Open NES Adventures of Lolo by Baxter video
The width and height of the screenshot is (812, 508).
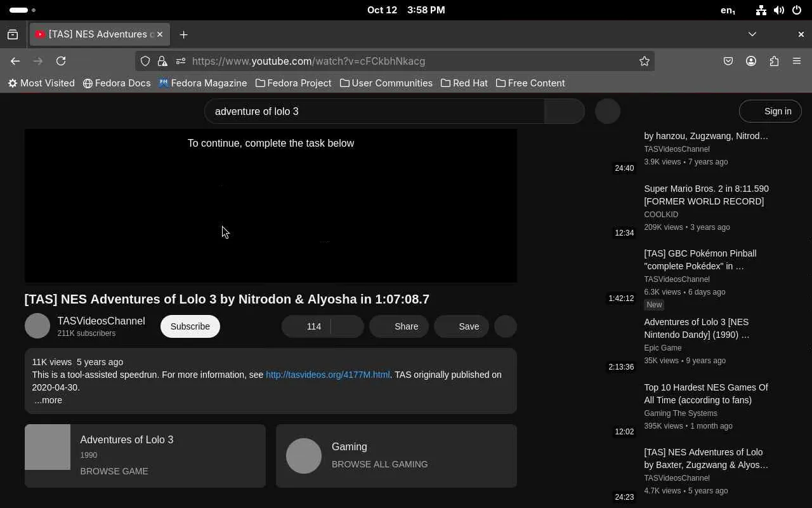[706, 458]
